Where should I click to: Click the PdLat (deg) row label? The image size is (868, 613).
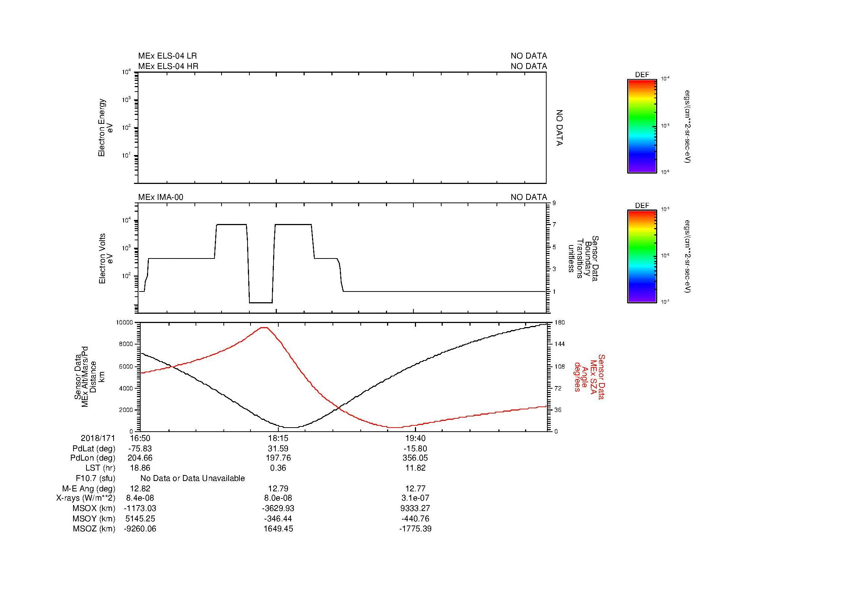[x=94, y=449]
